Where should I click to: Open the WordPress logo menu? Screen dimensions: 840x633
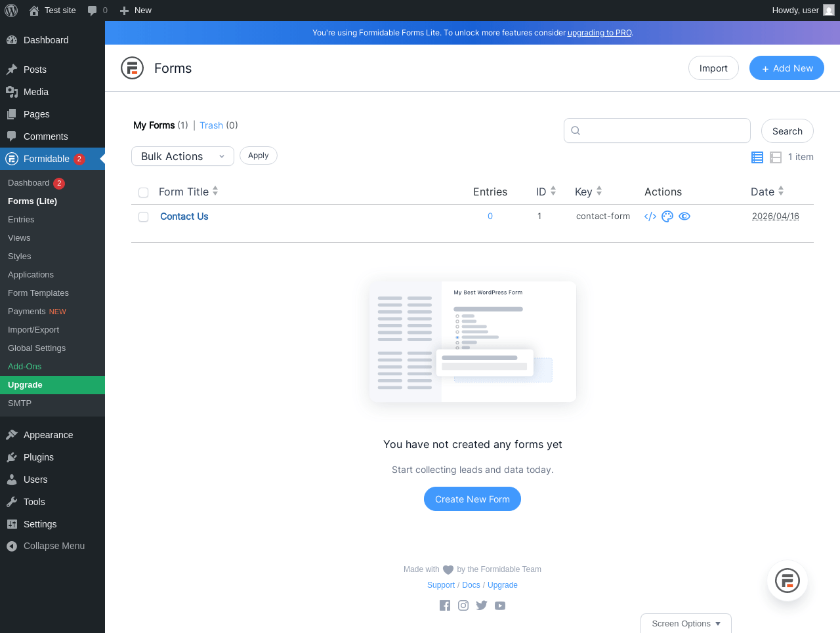point(10,10)
